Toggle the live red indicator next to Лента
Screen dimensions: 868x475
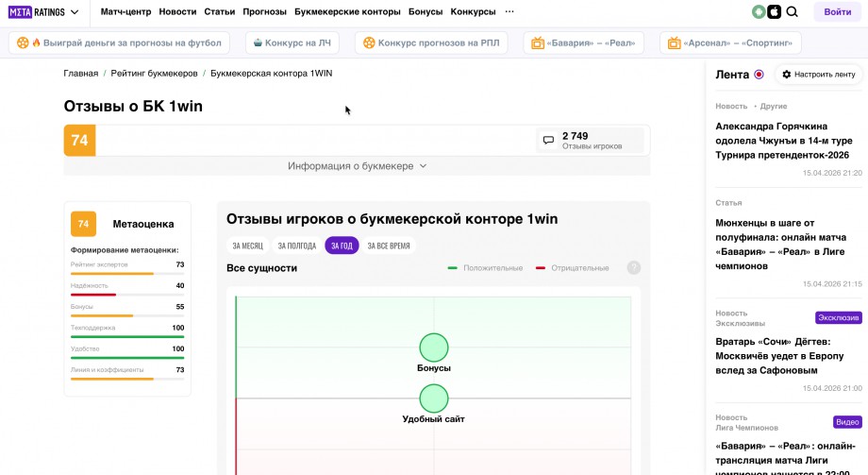[759, 75]
